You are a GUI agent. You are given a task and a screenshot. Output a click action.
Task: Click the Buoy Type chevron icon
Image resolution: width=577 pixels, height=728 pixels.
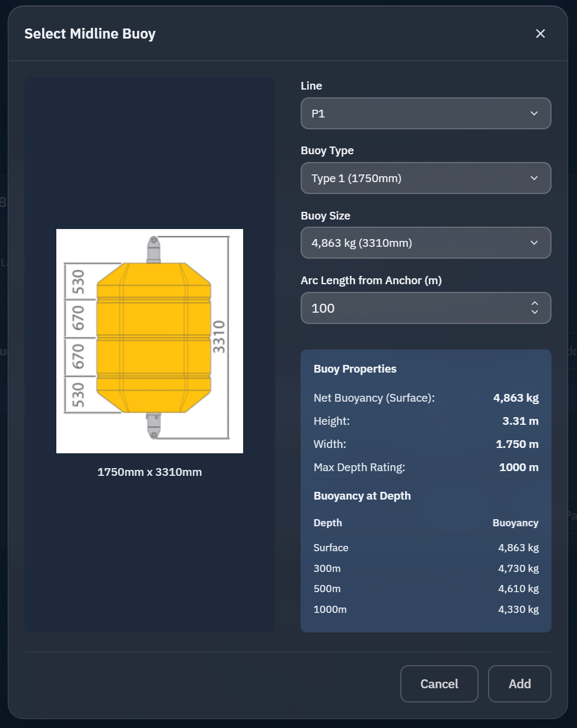click(x=533, y=178)
